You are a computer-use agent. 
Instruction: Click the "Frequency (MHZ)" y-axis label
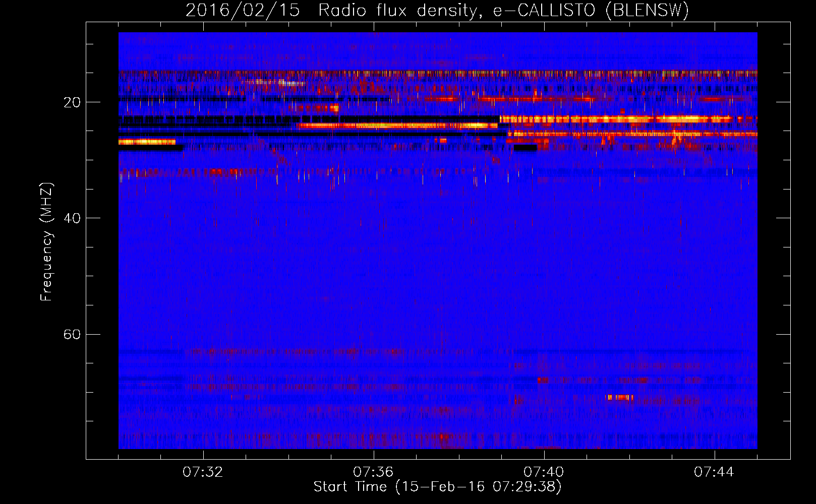tap(46, 242)
